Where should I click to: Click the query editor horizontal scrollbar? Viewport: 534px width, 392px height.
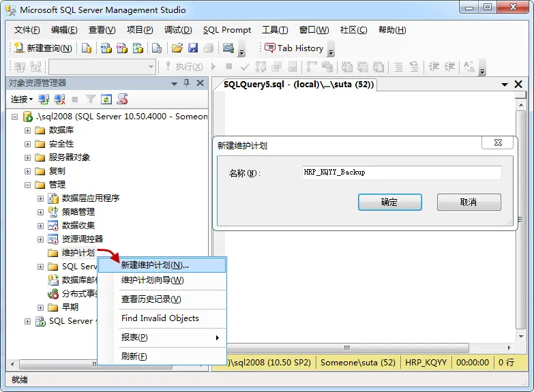pyautogui.click(x=347, y=348)
